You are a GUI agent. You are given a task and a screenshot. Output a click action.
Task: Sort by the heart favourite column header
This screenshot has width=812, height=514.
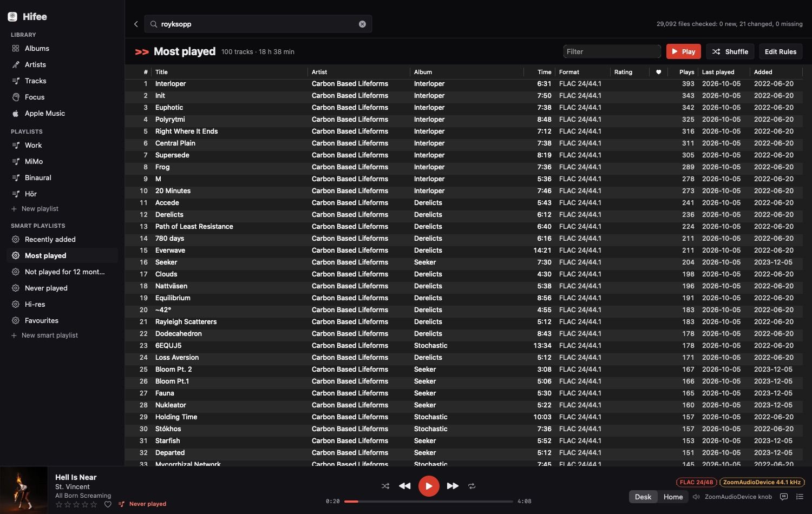click(x=658, y=72)
